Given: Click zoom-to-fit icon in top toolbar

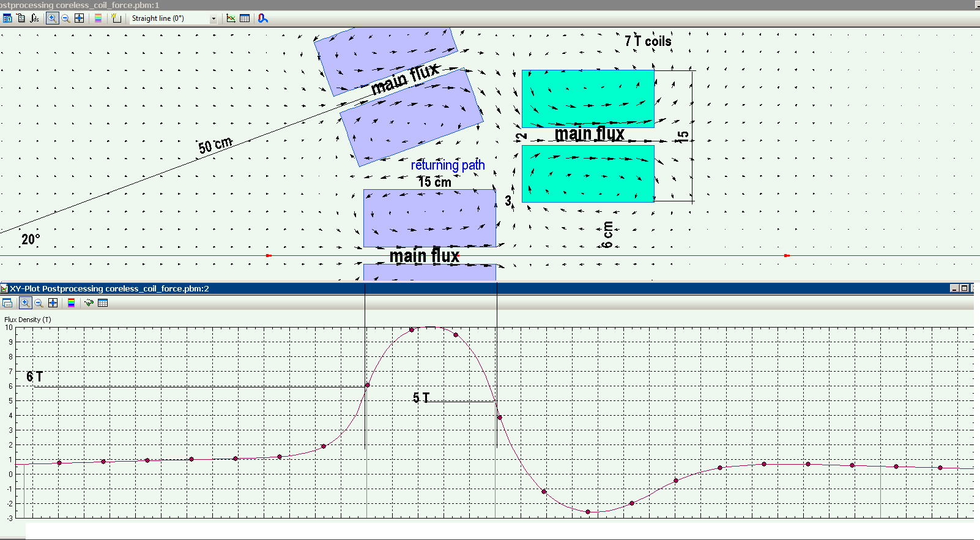Looking at the screenshot, I should point(79,18).
